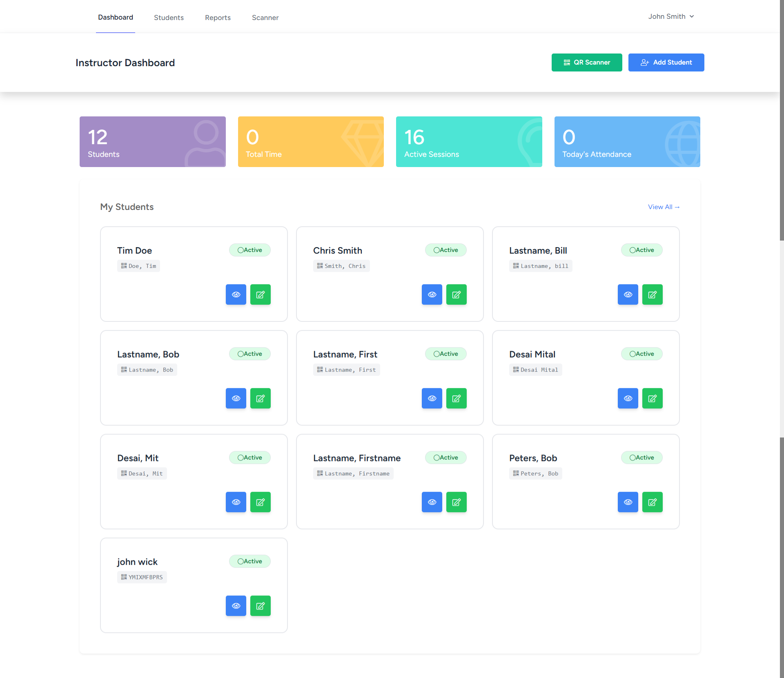Click QR code badge under john wick
Image resolution: width=784 pixels, height=678 pixels.
point(142,577)
